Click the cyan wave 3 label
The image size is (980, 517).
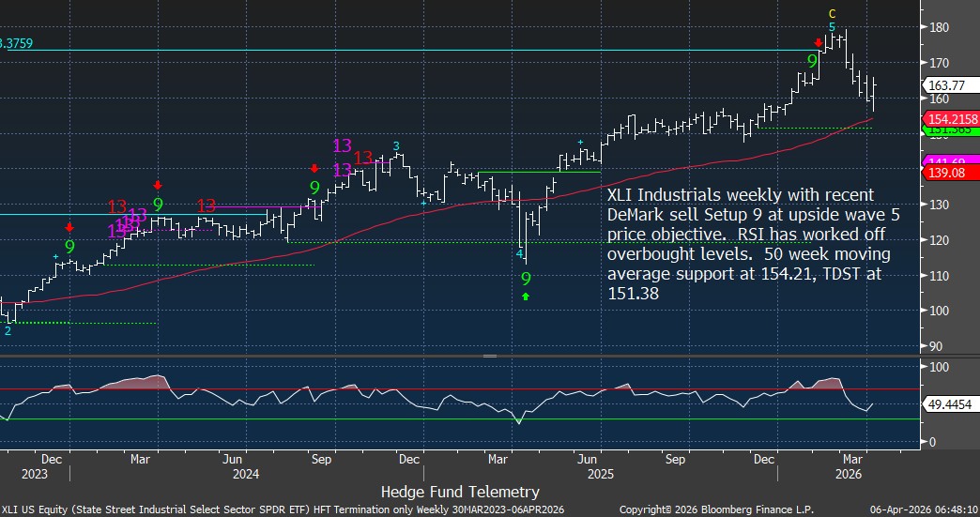[x=396, y=145]
